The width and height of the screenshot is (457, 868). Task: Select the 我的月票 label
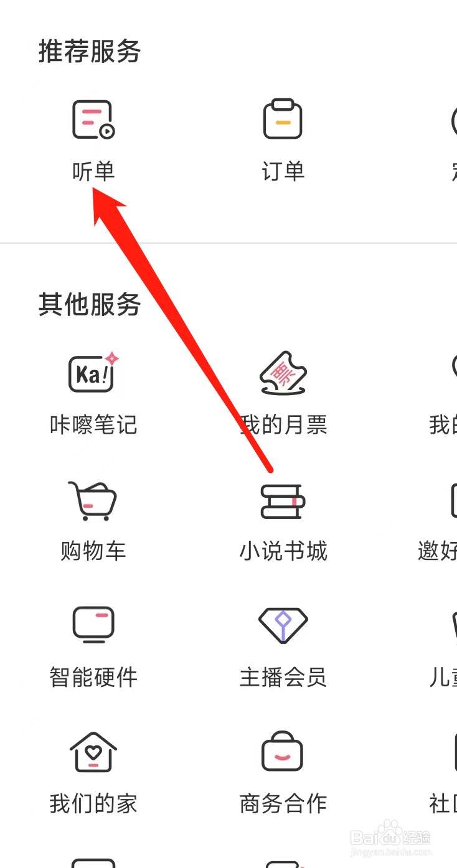pos(283,426)
